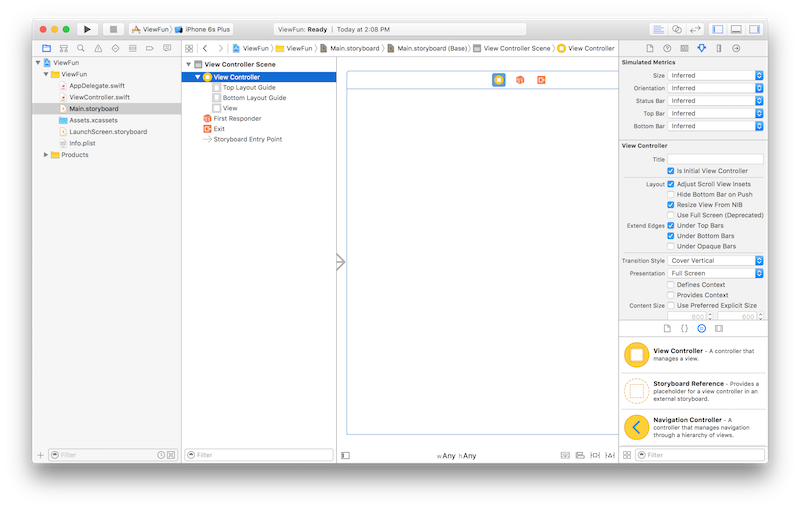Toggle Adjust Scroll View Insets checkbox

click(671, 184)
